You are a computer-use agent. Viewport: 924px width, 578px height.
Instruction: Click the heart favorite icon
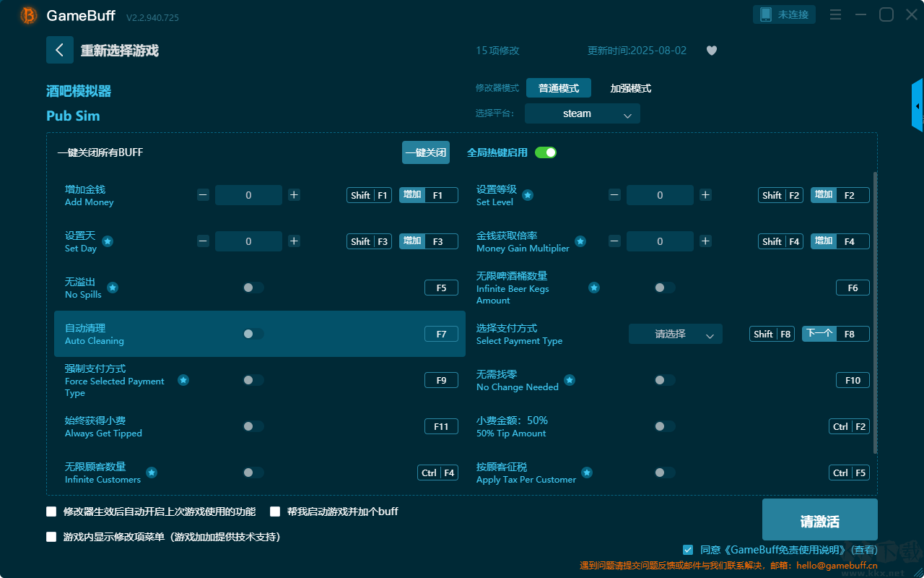click(712, 51)
